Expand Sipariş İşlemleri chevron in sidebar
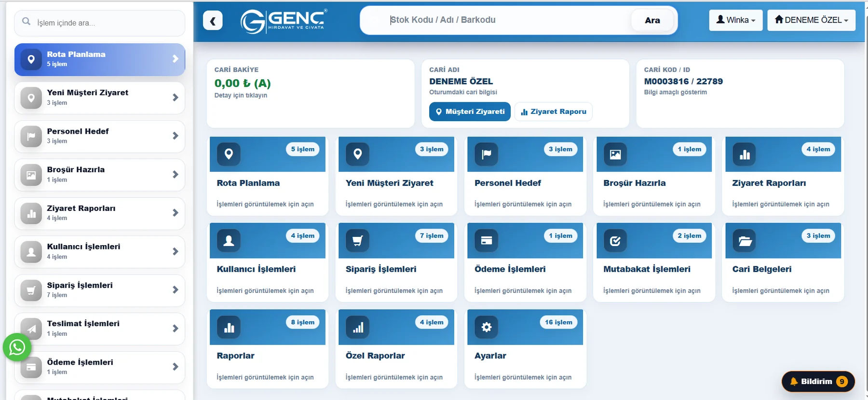868x400 pixels. (176, 290)
